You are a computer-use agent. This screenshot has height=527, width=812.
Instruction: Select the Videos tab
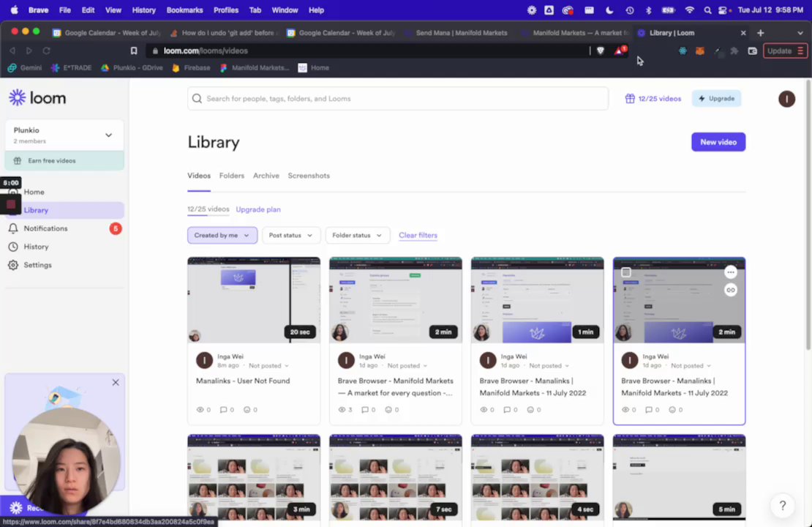pyautogui.click(x=199, y=176)
